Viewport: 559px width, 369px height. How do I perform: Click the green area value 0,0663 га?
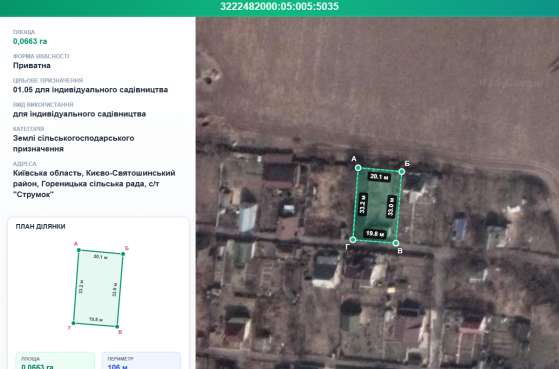click(x=30, y=41)
